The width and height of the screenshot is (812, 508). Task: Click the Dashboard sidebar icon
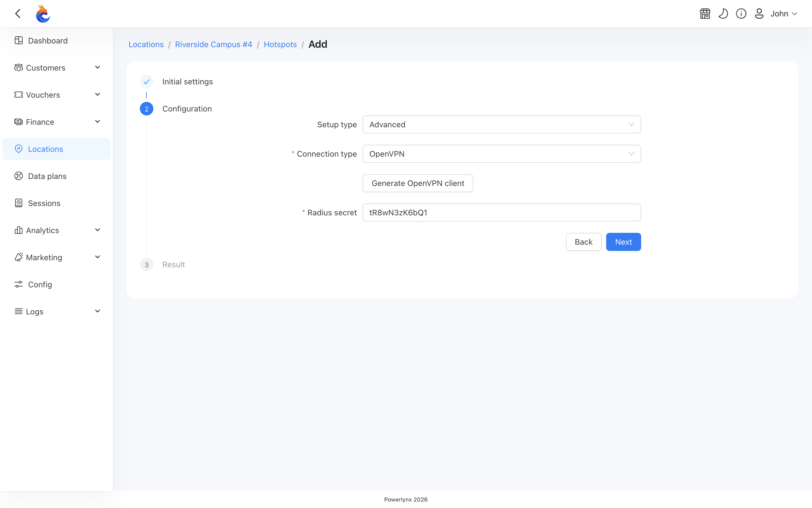pos(18,40)
